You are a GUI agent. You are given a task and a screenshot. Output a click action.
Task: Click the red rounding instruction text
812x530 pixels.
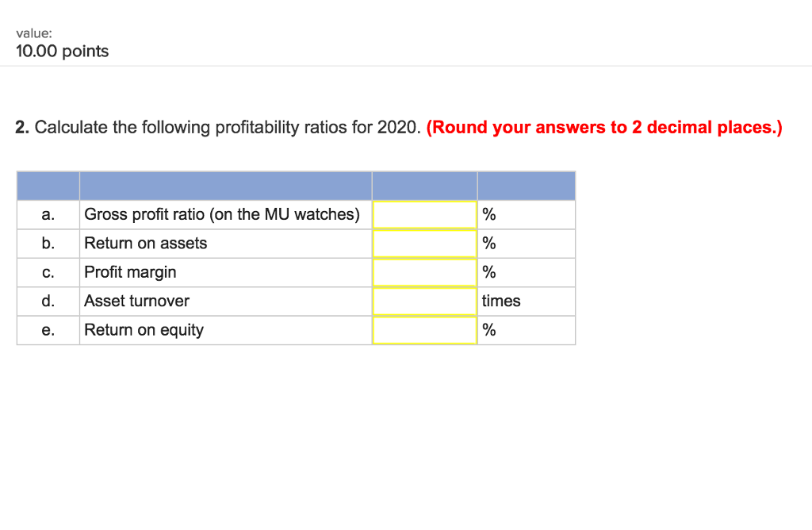[x=603, y=127]
